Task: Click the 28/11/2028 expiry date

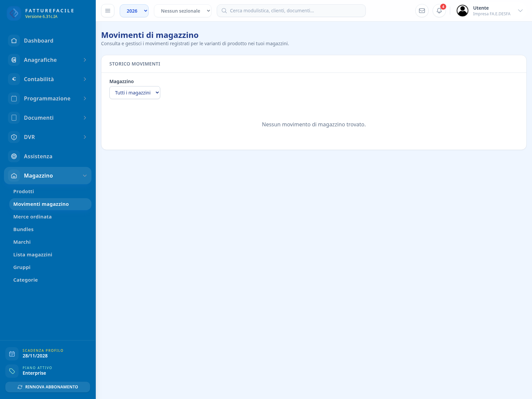Action: [x=35, y=356]
